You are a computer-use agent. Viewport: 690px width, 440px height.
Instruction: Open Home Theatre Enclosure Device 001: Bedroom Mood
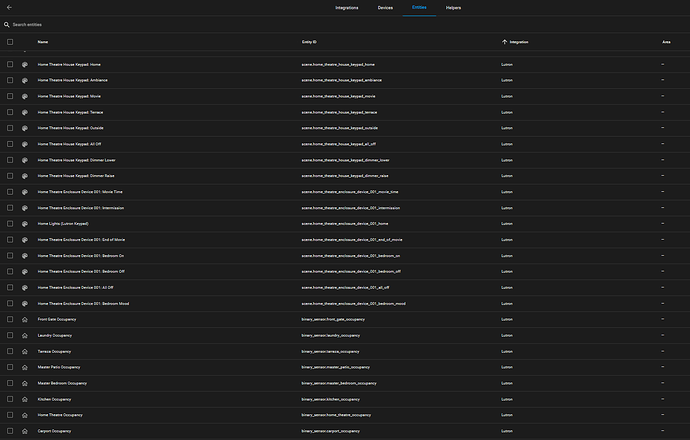(84, 304)
